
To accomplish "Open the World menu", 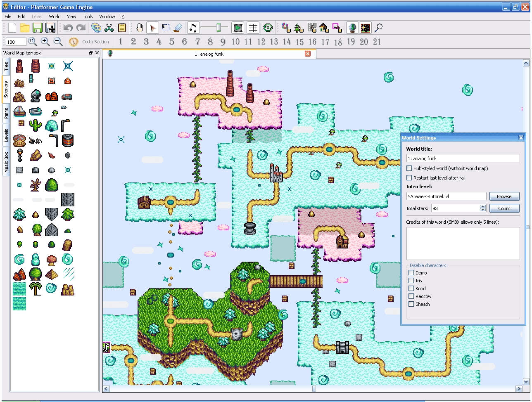I will pos(54,17).
